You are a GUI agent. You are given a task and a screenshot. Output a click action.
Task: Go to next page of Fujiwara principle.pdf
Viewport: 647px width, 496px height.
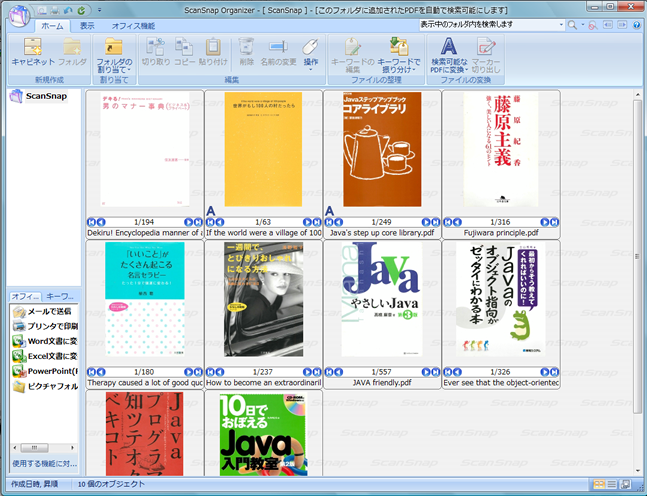point(545,222)
